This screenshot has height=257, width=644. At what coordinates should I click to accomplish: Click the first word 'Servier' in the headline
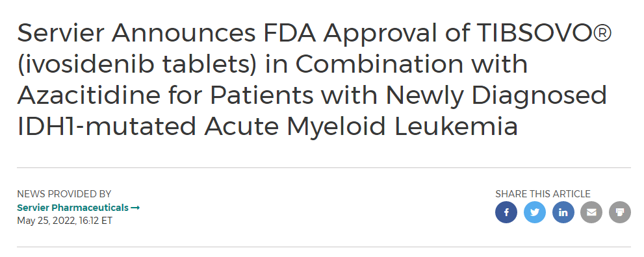coord(60,33)
